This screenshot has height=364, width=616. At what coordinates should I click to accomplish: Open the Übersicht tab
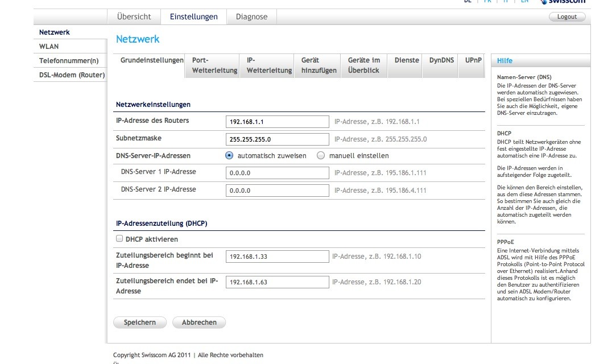(x=134, y=16)
